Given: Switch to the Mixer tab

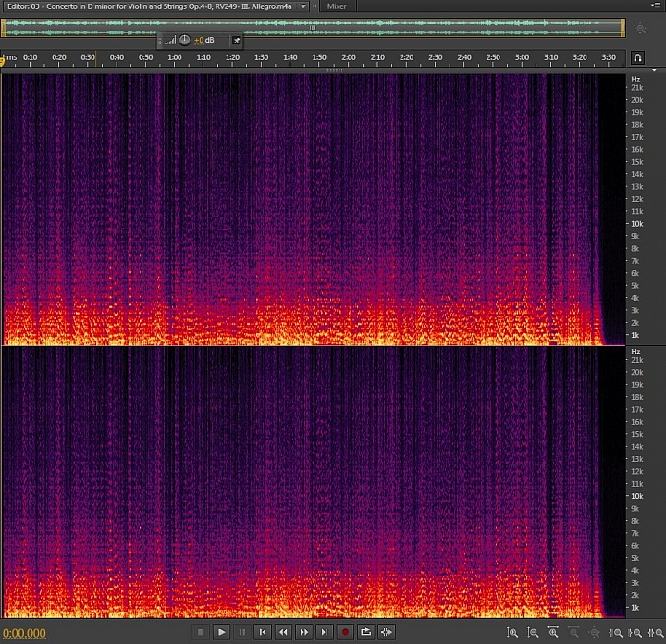Looking at the screenshot, I should (x=337, y=6).
